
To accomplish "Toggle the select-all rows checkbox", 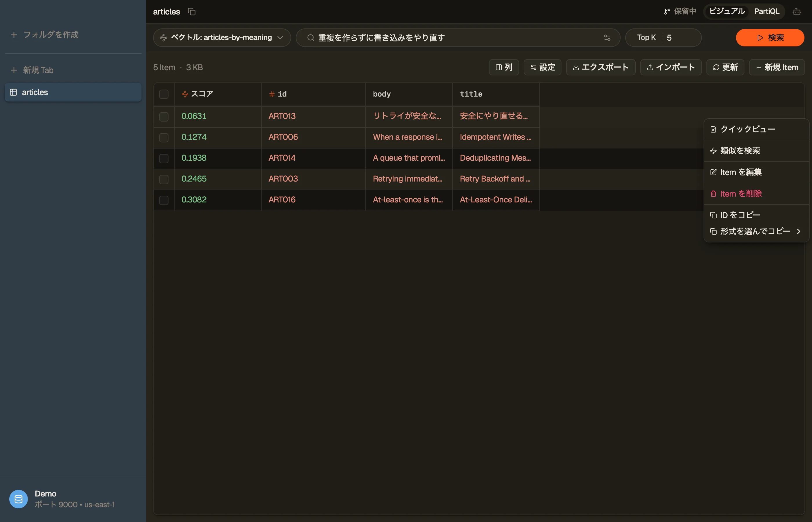I will (x=164, y=94).
